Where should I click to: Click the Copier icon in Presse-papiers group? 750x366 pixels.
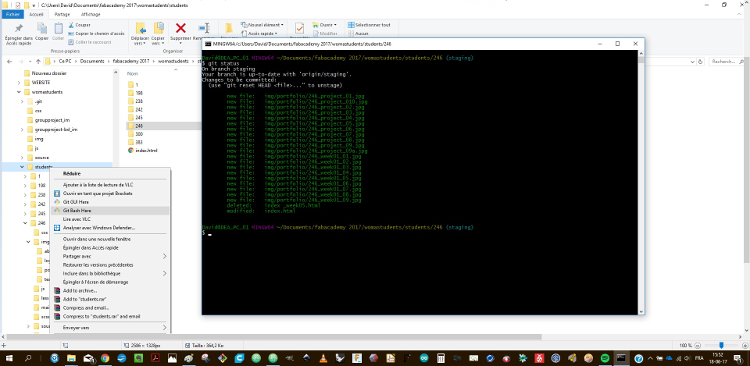pyautogui.click(x=42, y=28)
